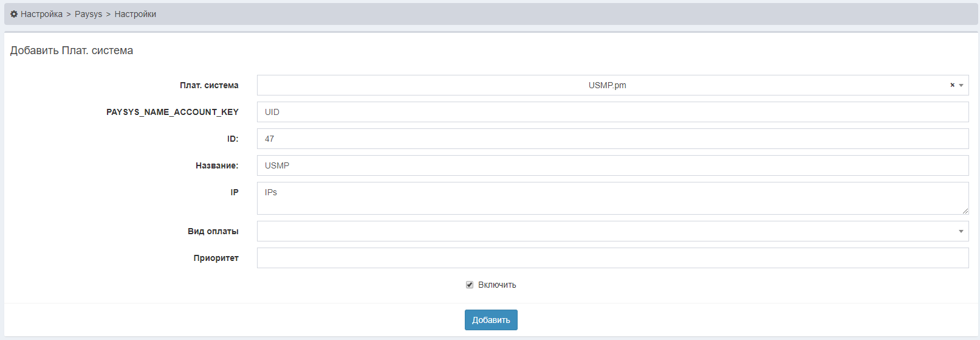980x340 pixels.
Task: Click the Включить label text
Action: pos(497,285)
